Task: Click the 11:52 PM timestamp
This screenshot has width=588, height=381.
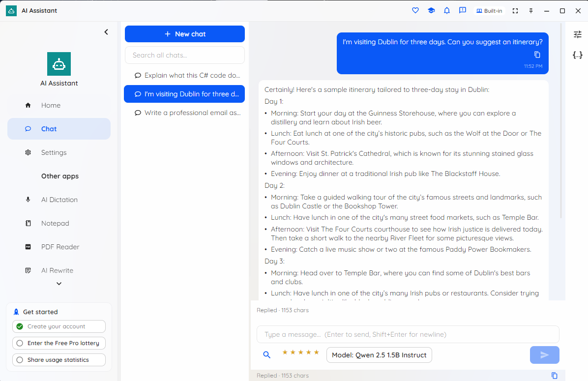Action: (x=533, y=66)
